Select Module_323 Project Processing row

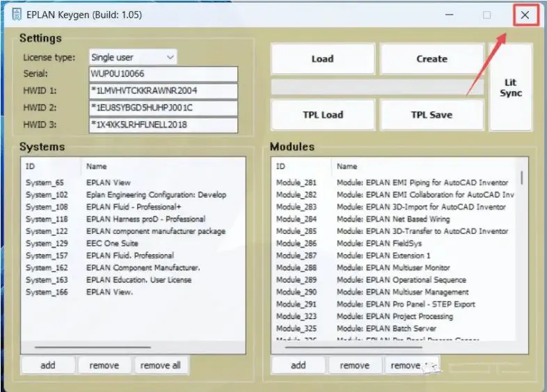coord(394,316)
